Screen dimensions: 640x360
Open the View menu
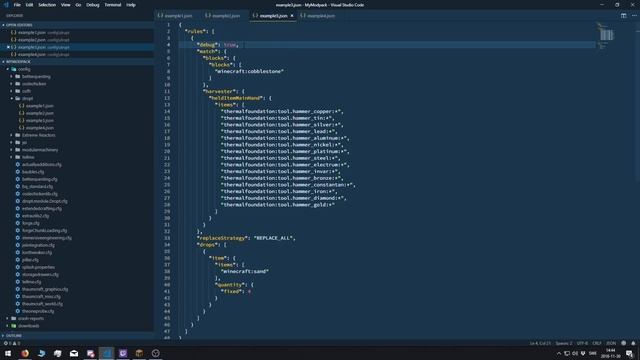(65, 5)
